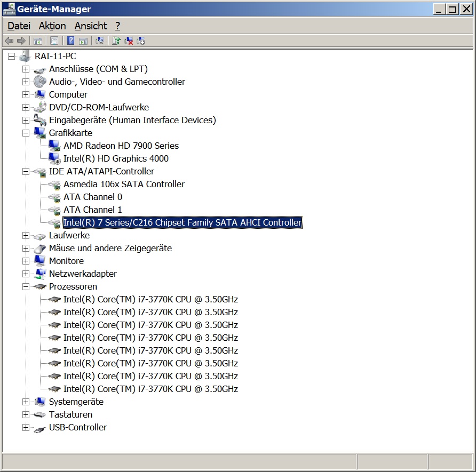Select Intel(R) HD Graphics 4000
Viewport: 476px width, 472px height.
coord(116,158)
